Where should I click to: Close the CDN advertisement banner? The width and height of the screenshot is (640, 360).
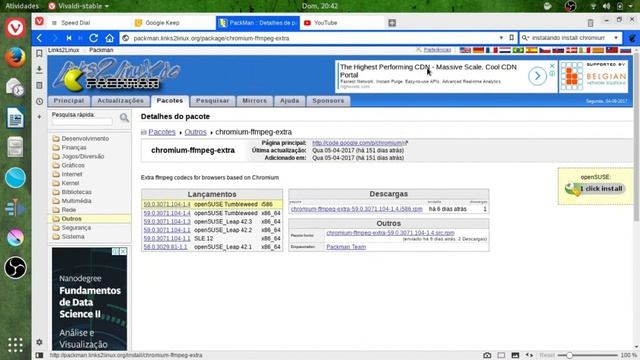pyautogui.click(x=552, y=66)
